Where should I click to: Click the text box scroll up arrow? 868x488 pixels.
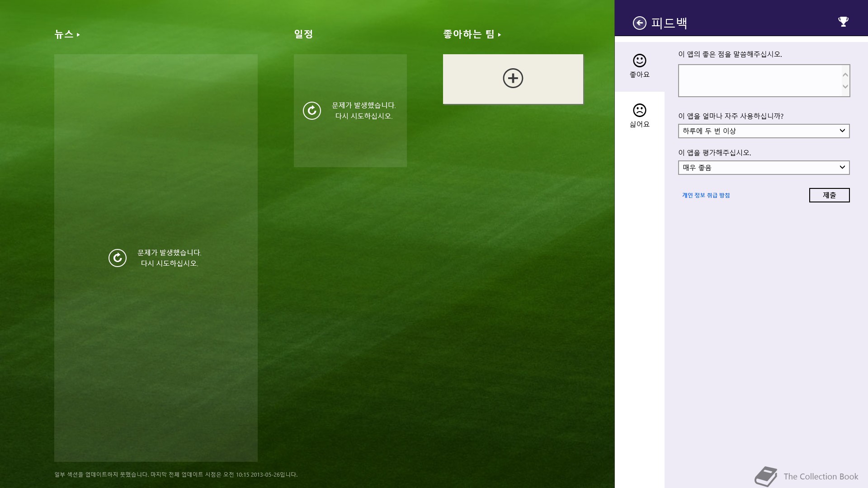[845, 75]
